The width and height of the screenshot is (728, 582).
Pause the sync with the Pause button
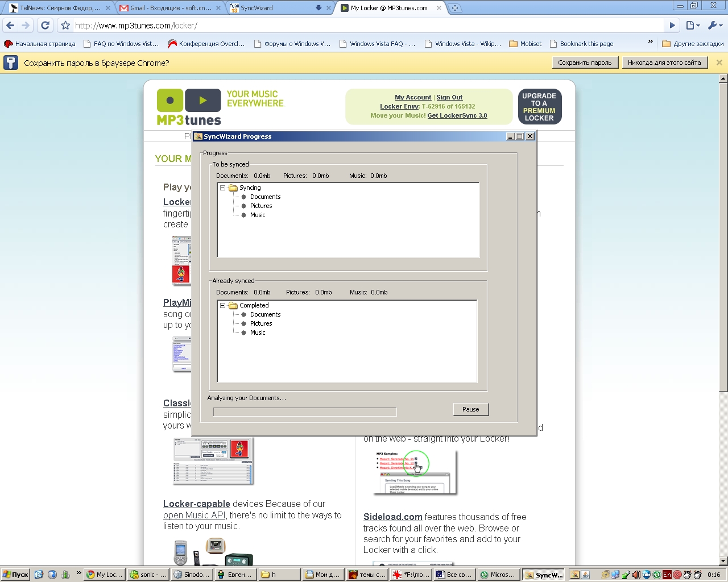coord(471,409)
